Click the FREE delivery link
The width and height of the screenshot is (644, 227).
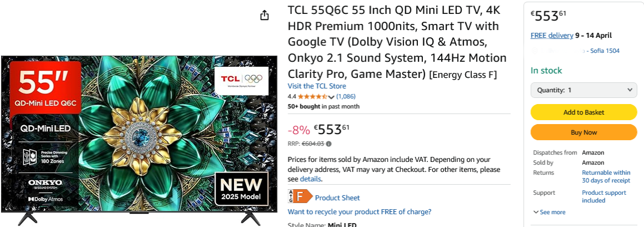[552, 35]
